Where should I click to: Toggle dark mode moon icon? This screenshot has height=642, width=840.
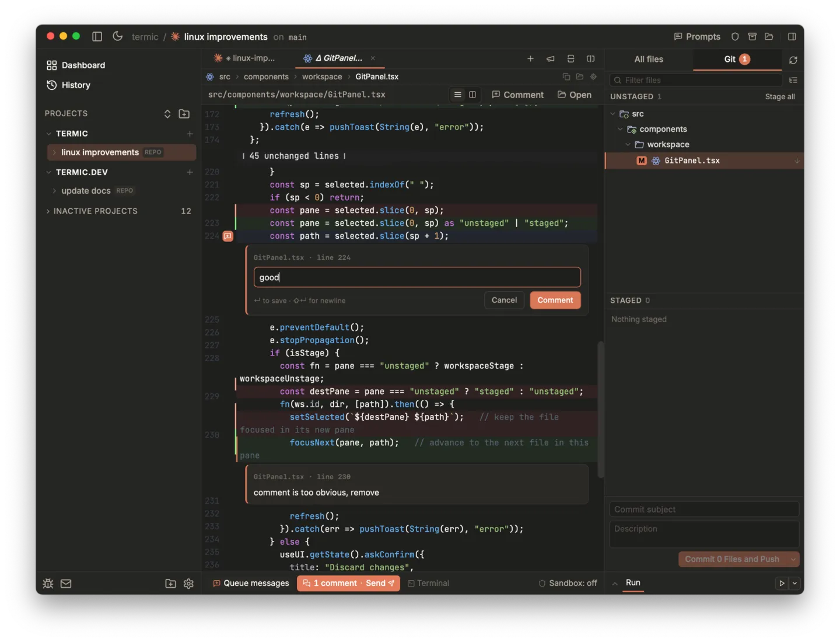[x=117, y=36]
